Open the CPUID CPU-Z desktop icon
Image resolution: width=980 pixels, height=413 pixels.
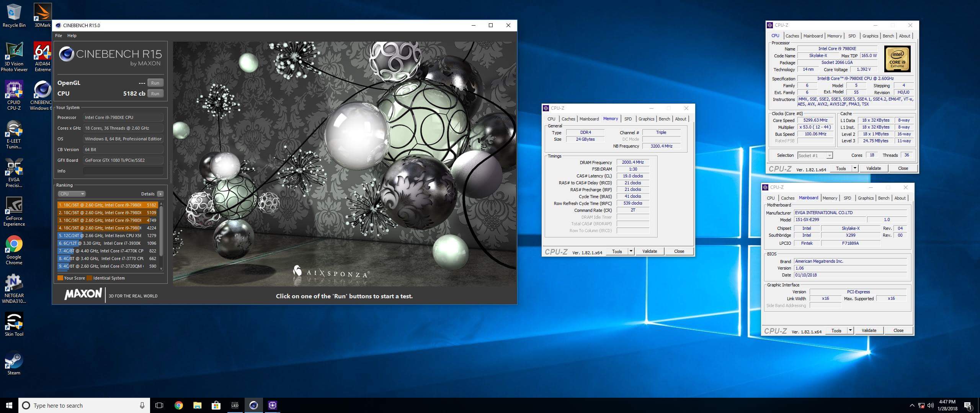point(14,96)
